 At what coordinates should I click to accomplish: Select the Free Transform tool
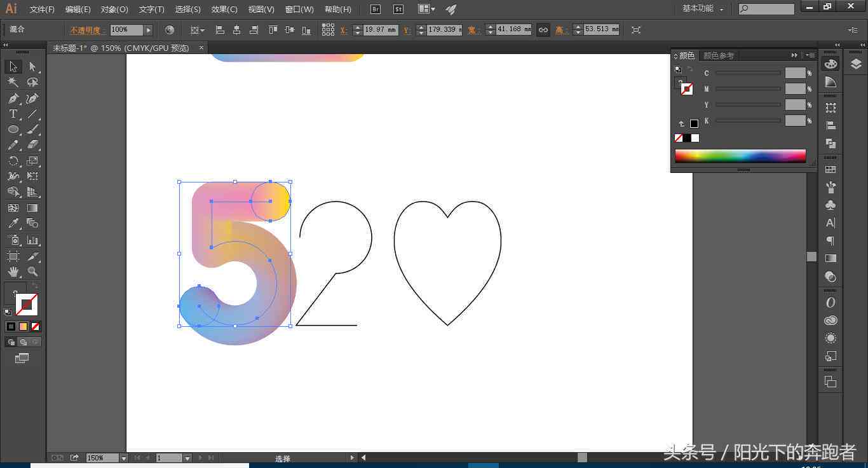(x=32, y=176)
